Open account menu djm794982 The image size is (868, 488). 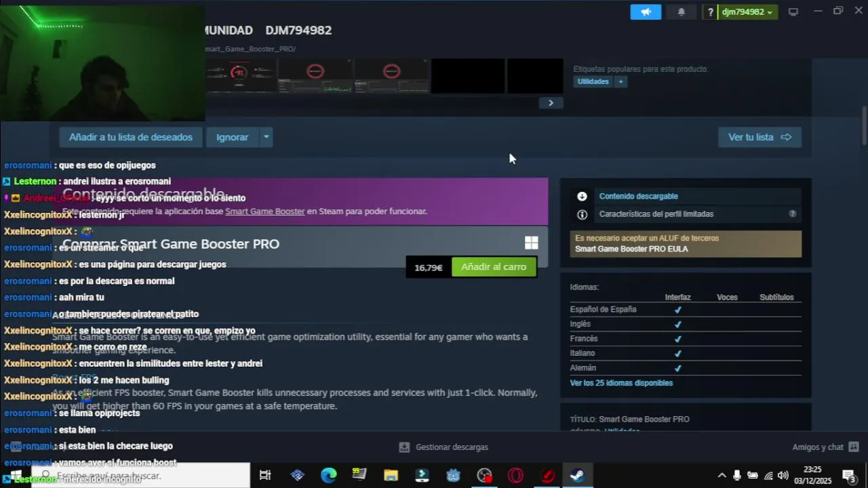747,12
